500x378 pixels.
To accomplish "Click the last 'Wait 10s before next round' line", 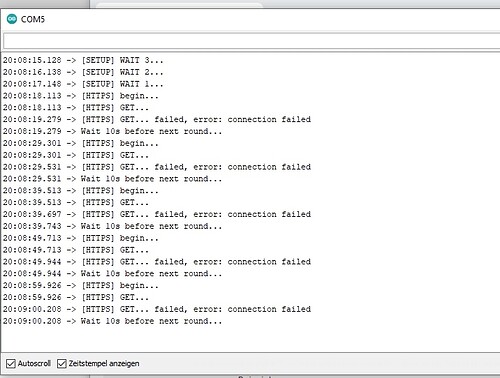I will point(112,321).
